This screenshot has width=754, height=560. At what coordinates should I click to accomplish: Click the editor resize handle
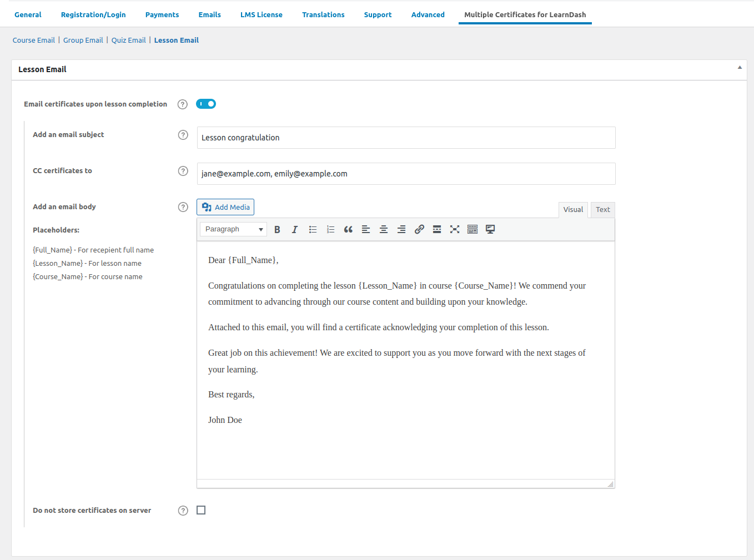[611, 485]
